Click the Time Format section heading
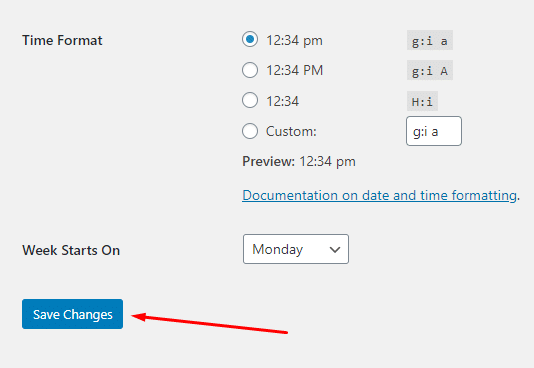534x368 pixels. [x=62, y=40]
